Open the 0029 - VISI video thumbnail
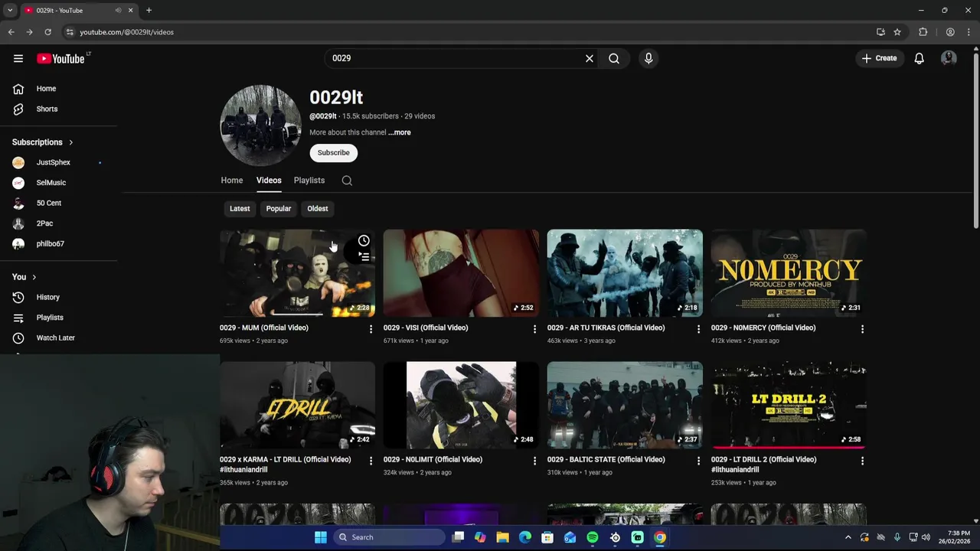Screen dimensions: 980x551 coord(461,273)
